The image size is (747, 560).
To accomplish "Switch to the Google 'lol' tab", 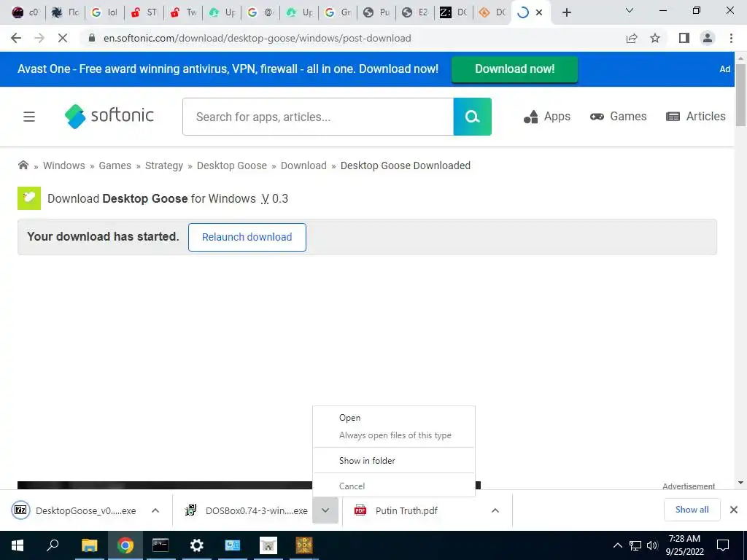I will (x=105, y=12).
